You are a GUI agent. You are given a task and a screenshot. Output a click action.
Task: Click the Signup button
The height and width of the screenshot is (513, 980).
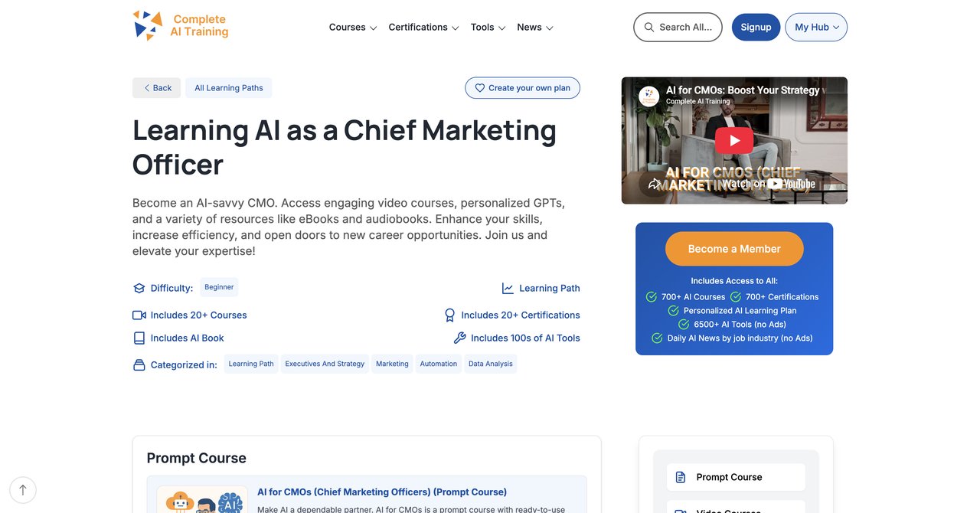coord(756,27)
